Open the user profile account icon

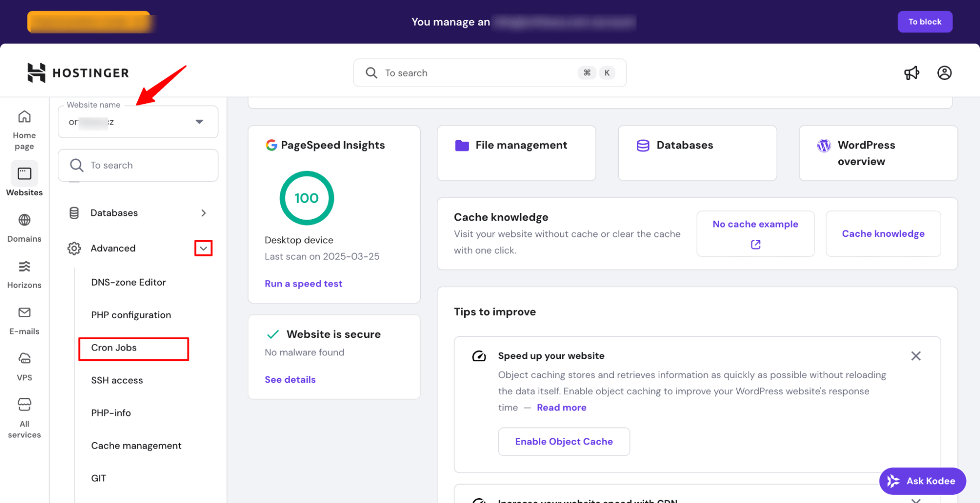944,73
